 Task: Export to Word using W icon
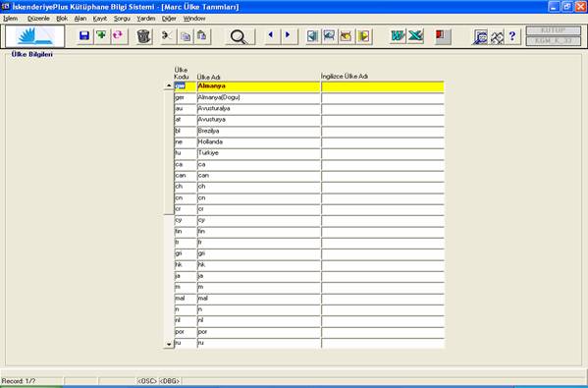(398, 36)
